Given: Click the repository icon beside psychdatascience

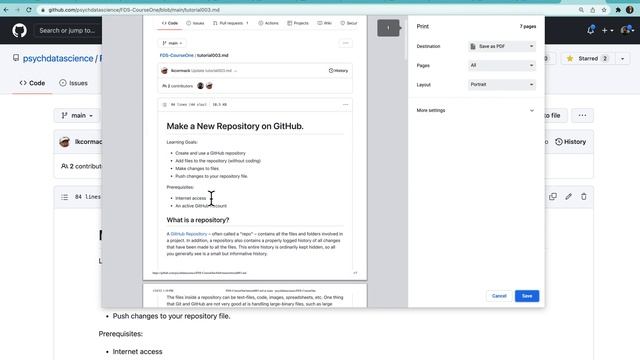Looking at the screenshot, I should click(x=16, y=58).
